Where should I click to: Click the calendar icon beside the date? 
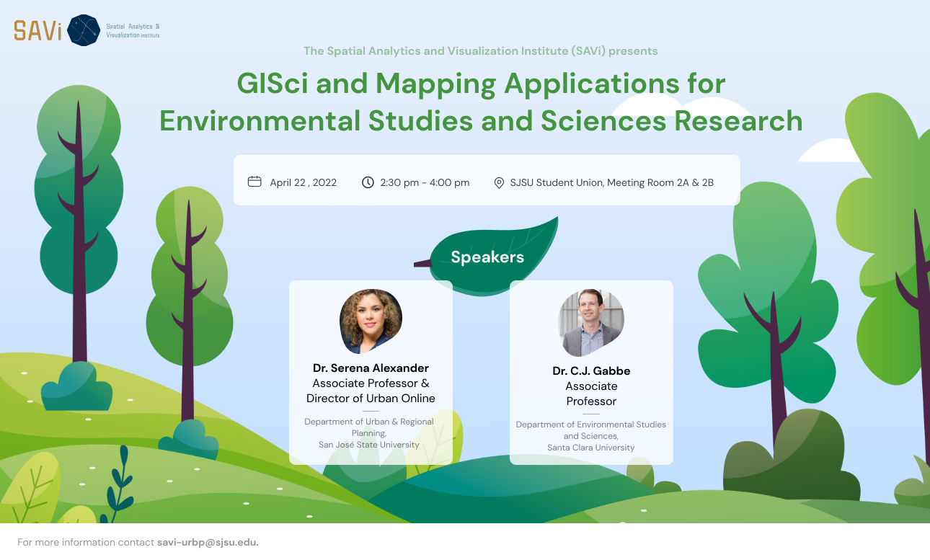(254, 182)
